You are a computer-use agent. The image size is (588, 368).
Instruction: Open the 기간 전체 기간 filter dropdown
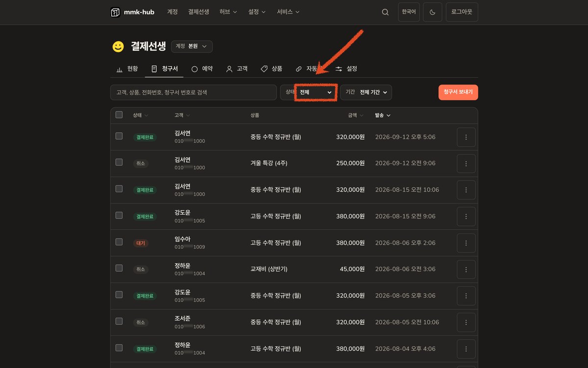[366, 92]
